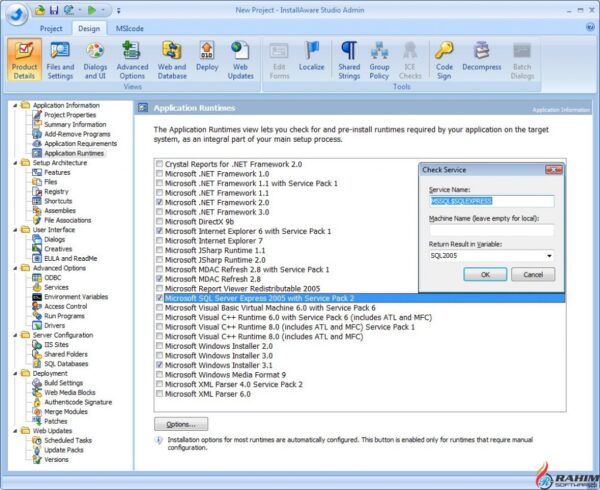The image size is (600, 490).
Task: Select Summary Information tree item
Action: tap(75, 124)
